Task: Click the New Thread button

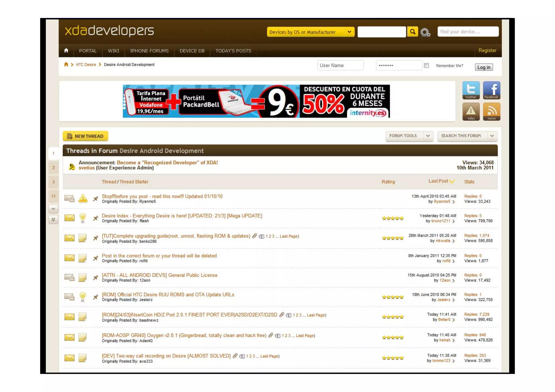Action: pyautogui.click(x=85, y=136)
